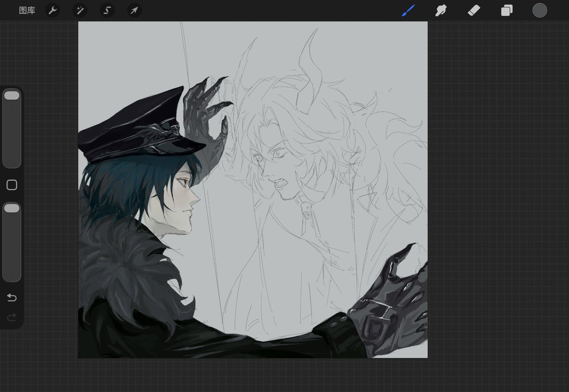Select the Smudge tool
Image resolution: width=569 pixels, height=392 pixels.
(x=441, y=10)
